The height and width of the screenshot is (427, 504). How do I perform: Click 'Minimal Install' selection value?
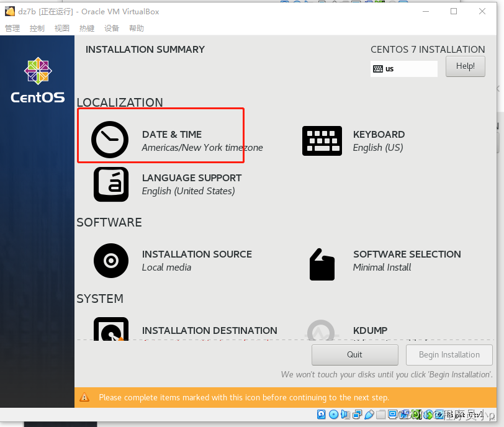382,267
